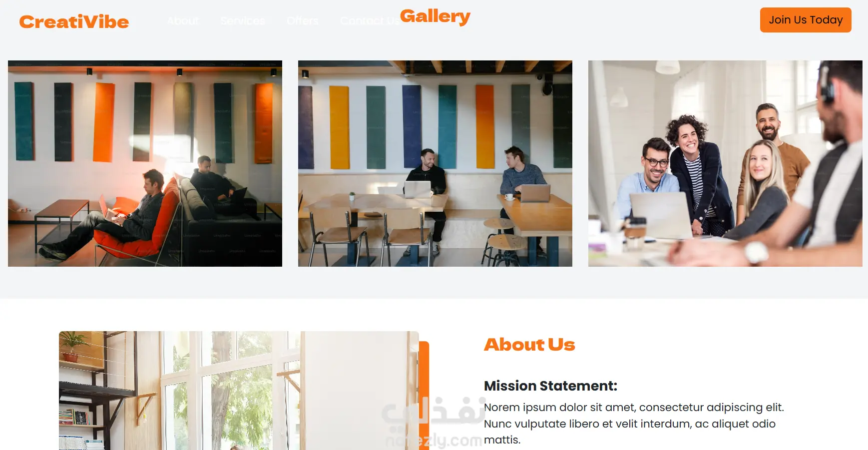Viewport: 868px width, 450px height.
Task: Open the Contact Us nav link
Action: point(370,20)
